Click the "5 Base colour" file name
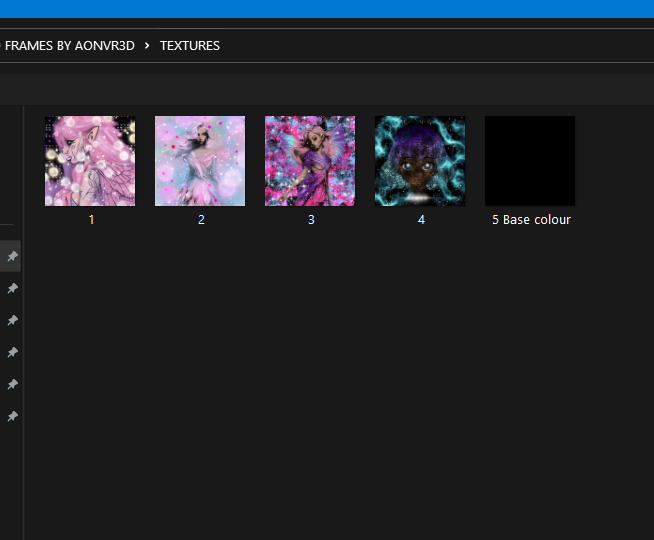 531,220
